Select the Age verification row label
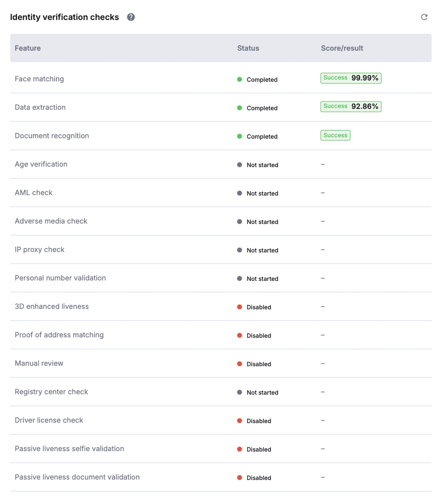The image size is (444, 504). point(41,164)
